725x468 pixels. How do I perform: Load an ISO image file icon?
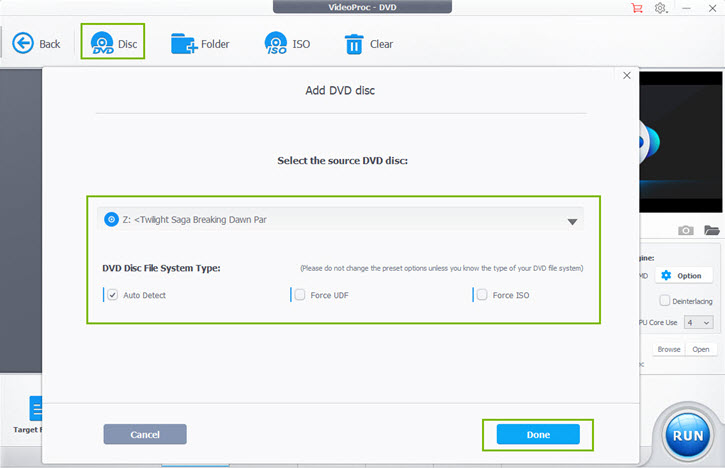click(276, 43)
